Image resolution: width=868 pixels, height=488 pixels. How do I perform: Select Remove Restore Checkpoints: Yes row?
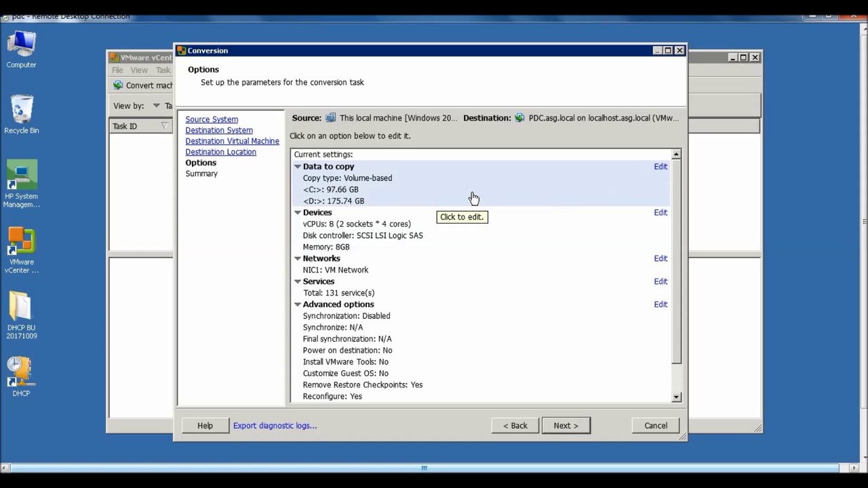click(363, 386)
